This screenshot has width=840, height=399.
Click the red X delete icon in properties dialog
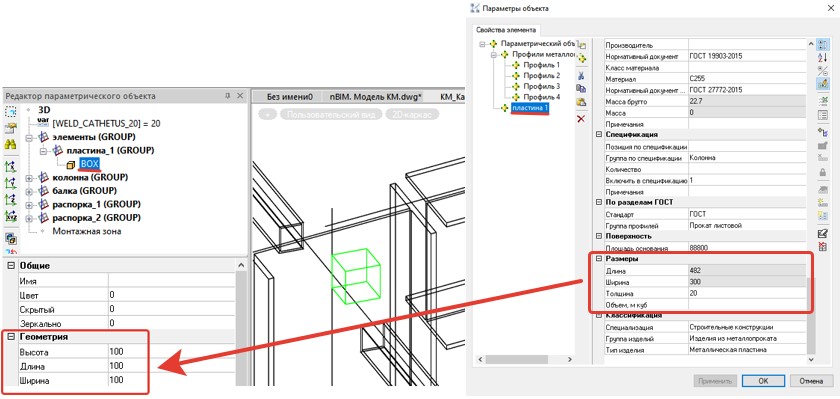pos(581,118)
